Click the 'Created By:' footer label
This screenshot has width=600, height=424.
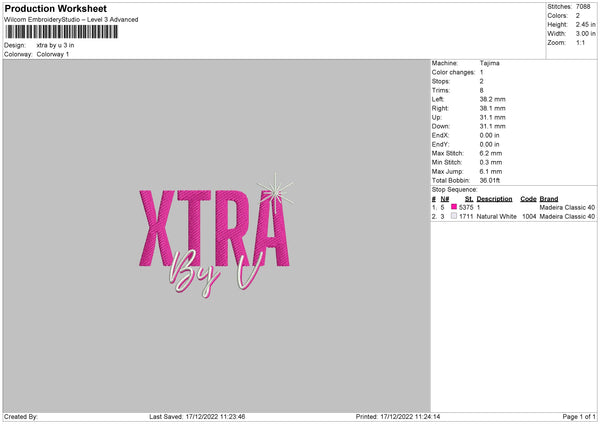click(21, 417)
